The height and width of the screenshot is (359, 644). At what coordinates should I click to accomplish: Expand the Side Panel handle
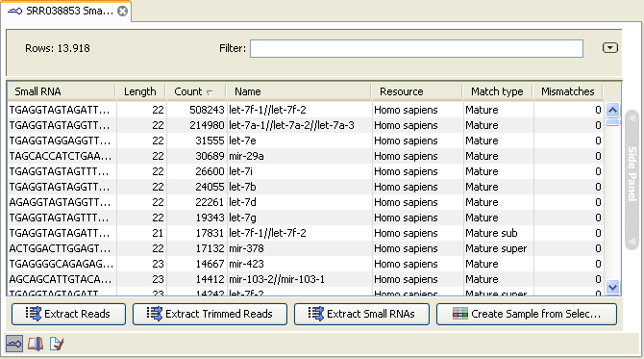(632, 179)
